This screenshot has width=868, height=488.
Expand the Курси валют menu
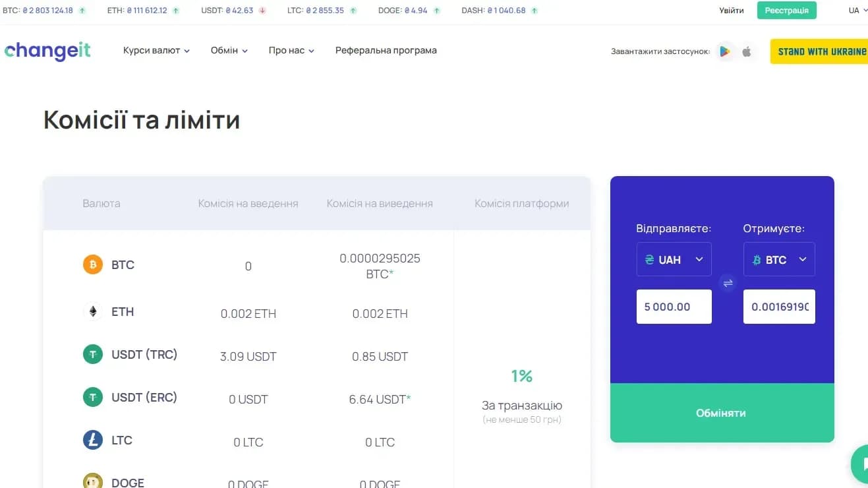(x=156, y=51)
